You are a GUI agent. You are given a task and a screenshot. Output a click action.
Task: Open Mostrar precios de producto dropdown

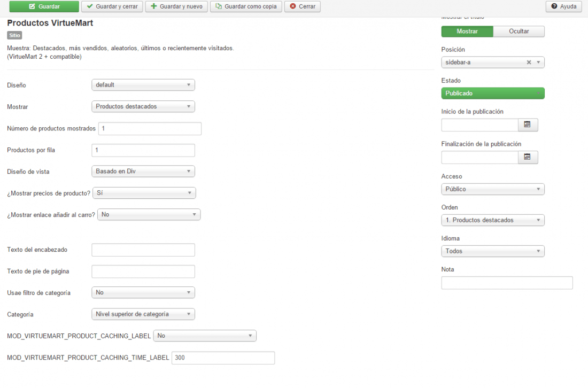[x=144, y=193]
